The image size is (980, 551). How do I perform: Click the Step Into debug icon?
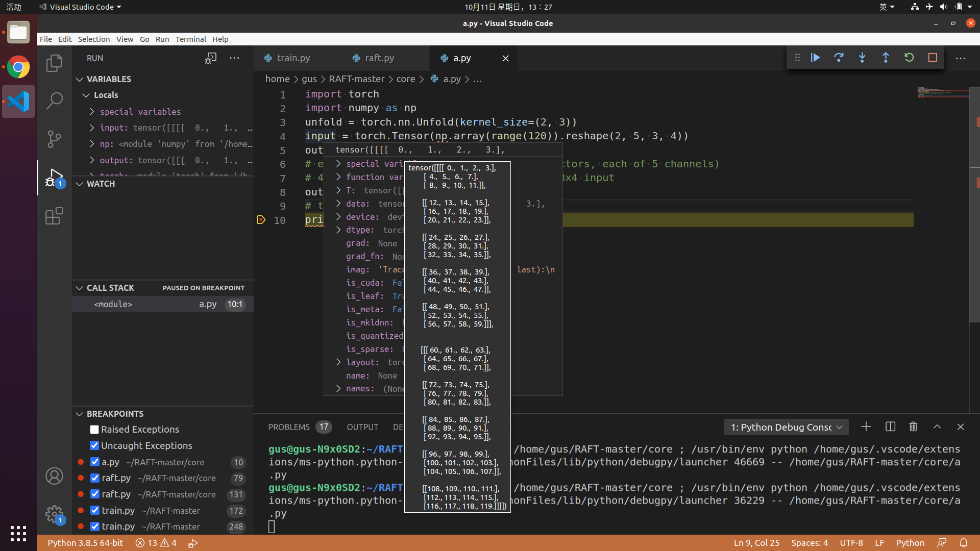[862, 58]
